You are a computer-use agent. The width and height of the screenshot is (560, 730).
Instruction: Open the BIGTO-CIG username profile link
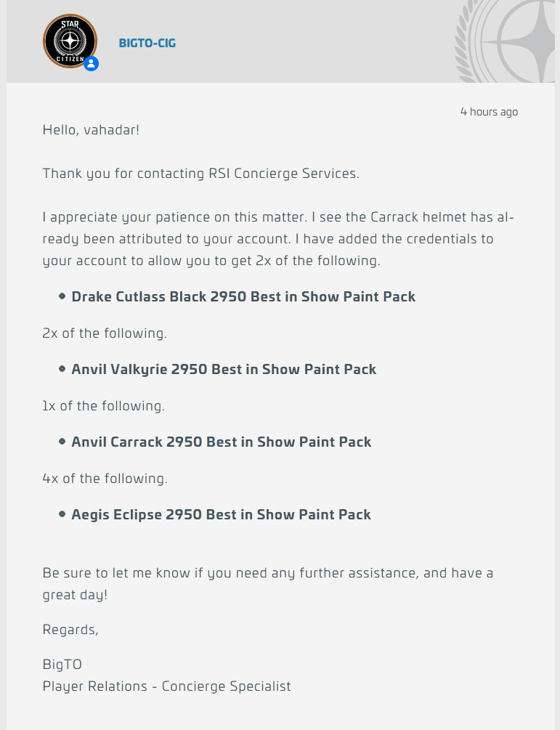coord(147,43)
